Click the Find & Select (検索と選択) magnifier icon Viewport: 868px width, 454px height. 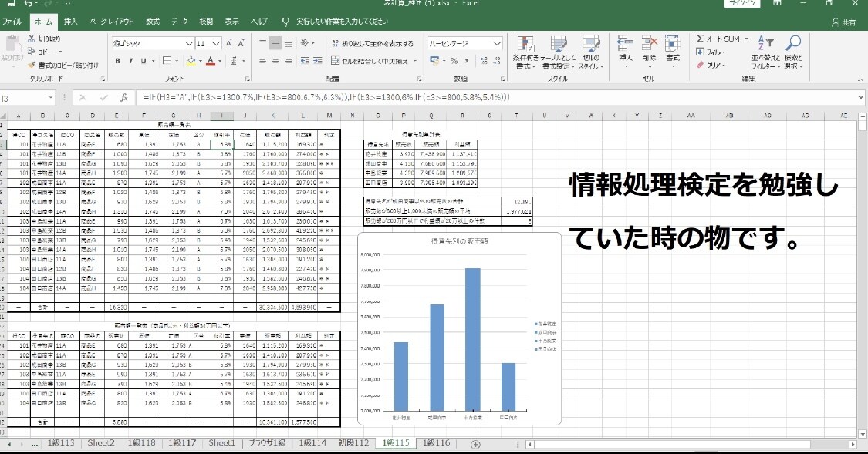793,43
